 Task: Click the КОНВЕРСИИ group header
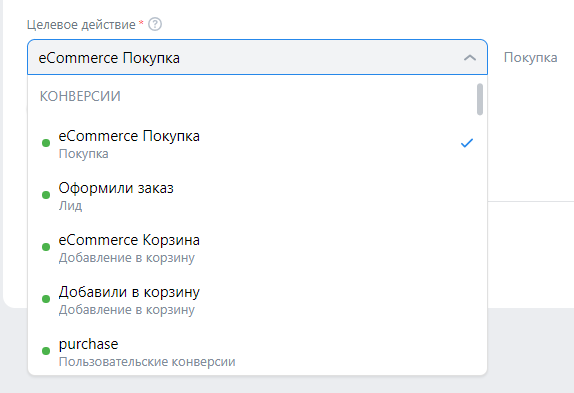pyautogui.click(x=80, y=96)
